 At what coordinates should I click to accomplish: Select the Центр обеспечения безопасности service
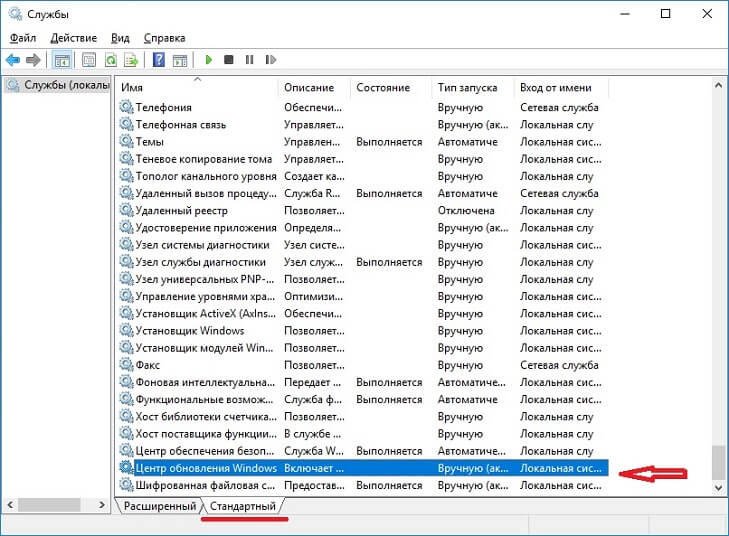(363, 451)
